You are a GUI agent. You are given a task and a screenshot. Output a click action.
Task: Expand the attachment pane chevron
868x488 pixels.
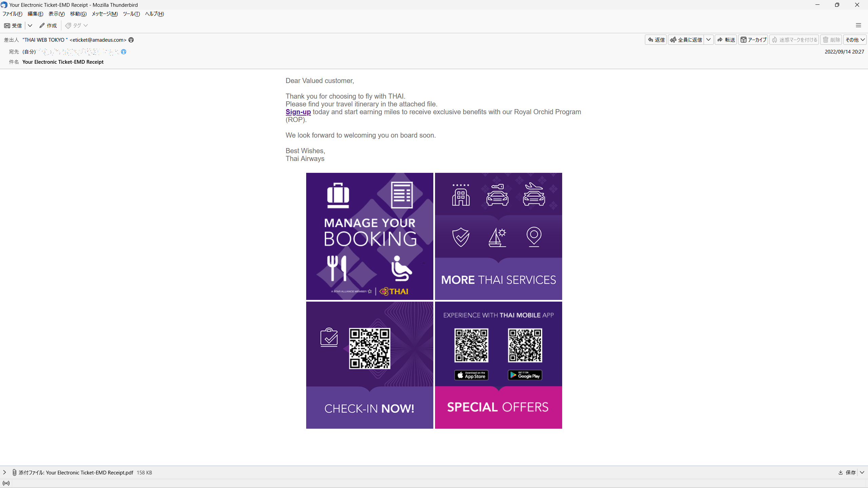pyautogui.click(x=4, y=472)
